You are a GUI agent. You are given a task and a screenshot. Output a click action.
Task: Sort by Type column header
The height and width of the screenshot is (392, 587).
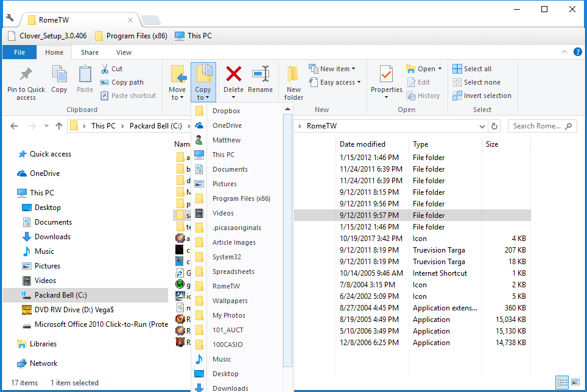(420, 144)
